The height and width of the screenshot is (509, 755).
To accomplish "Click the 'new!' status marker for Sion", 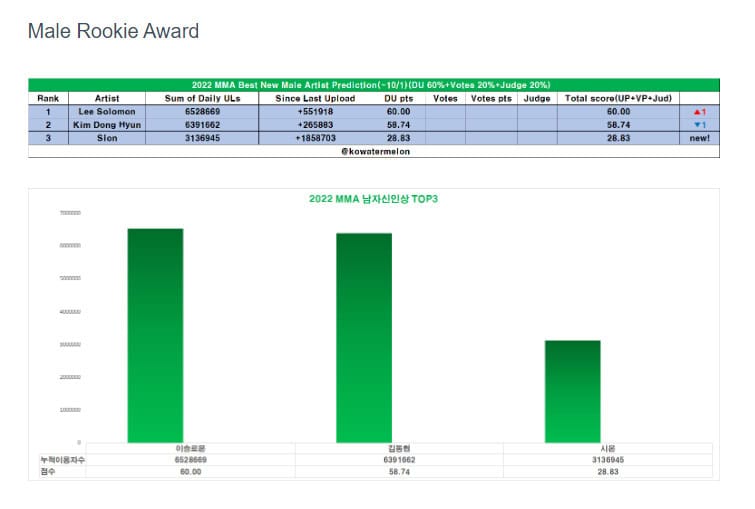I will tap(699, 138).
